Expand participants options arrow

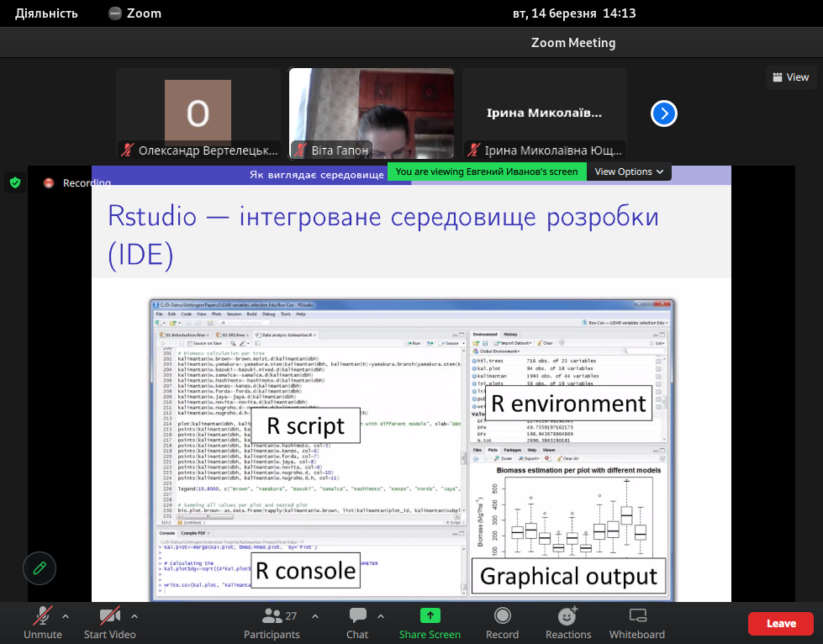pos(315,616)
